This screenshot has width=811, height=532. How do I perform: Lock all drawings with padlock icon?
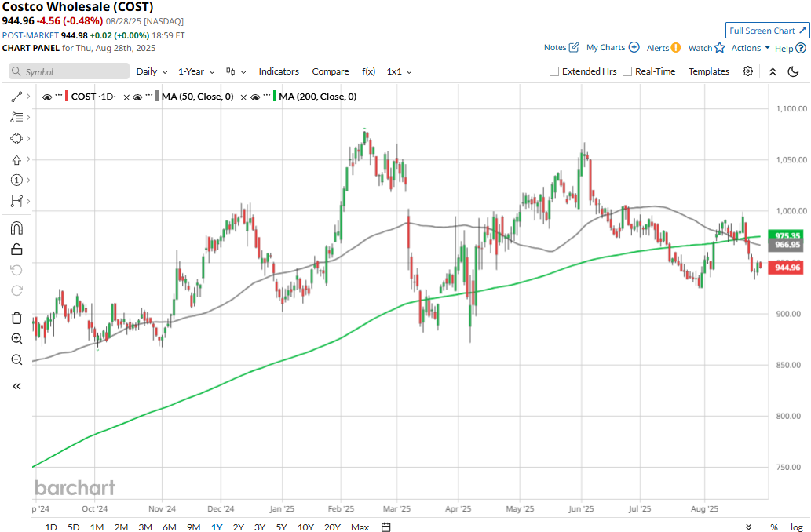point(16,250)
